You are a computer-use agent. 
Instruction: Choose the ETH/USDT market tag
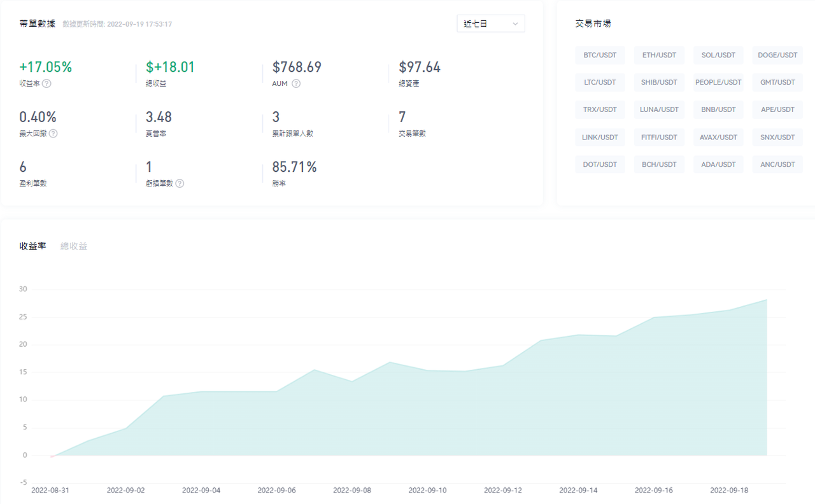(x=659, y=55)
